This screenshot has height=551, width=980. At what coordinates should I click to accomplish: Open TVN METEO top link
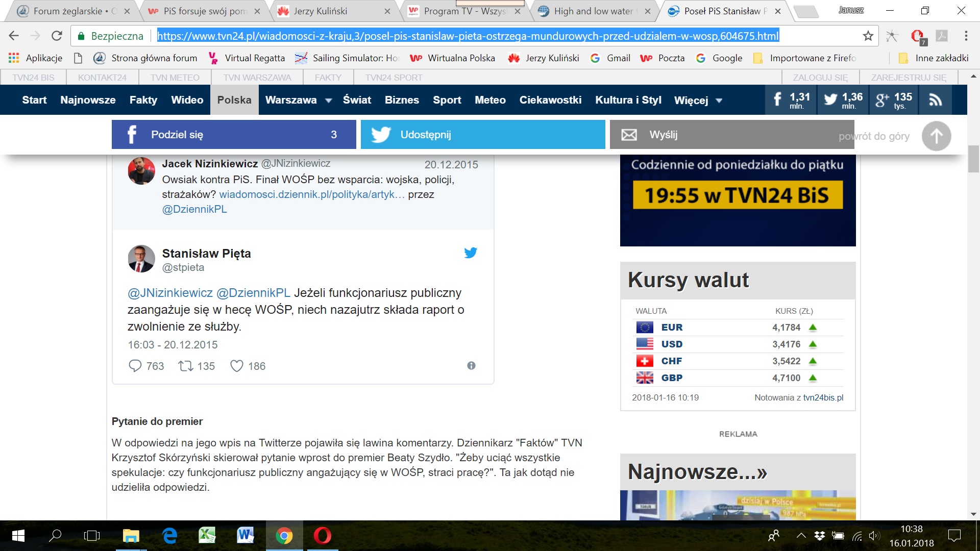pos(175,78)
